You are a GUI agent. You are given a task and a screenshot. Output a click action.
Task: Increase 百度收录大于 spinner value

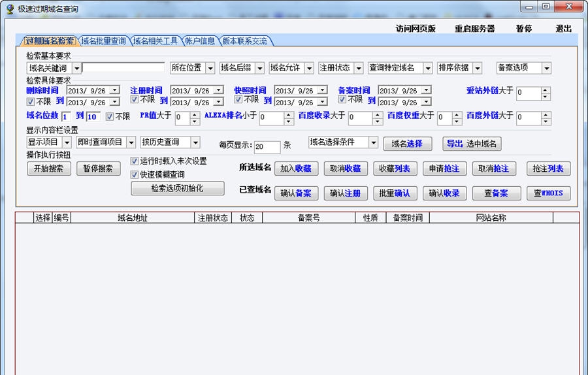tap(378, 115)
